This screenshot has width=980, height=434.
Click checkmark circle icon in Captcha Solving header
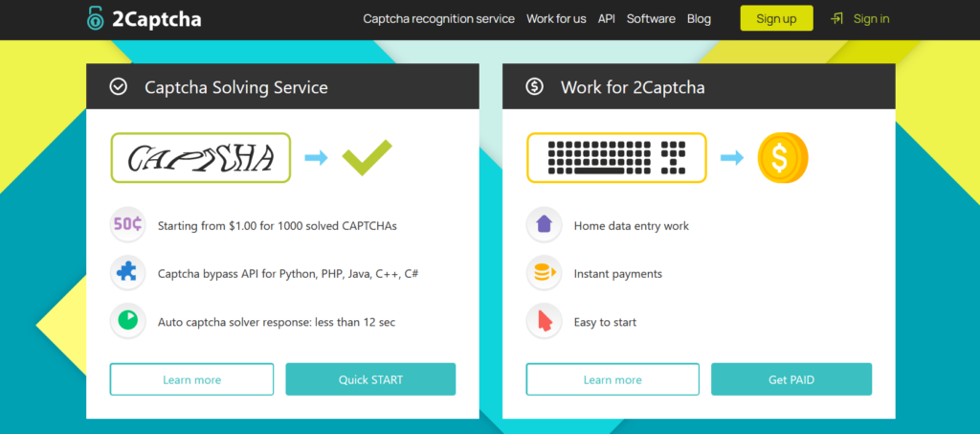pyautogui.click(x=118, y=86)
